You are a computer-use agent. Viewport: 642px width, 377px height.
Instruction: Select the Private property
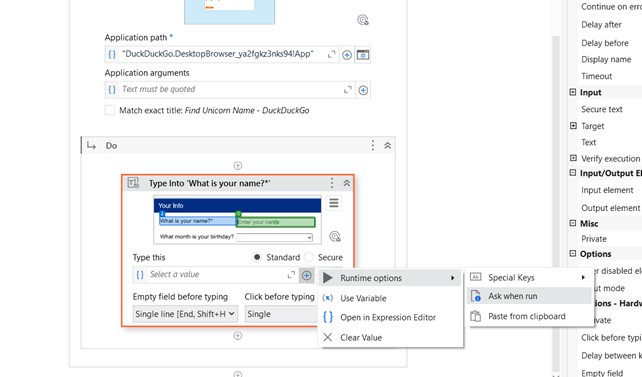click(x=594, y=239)
